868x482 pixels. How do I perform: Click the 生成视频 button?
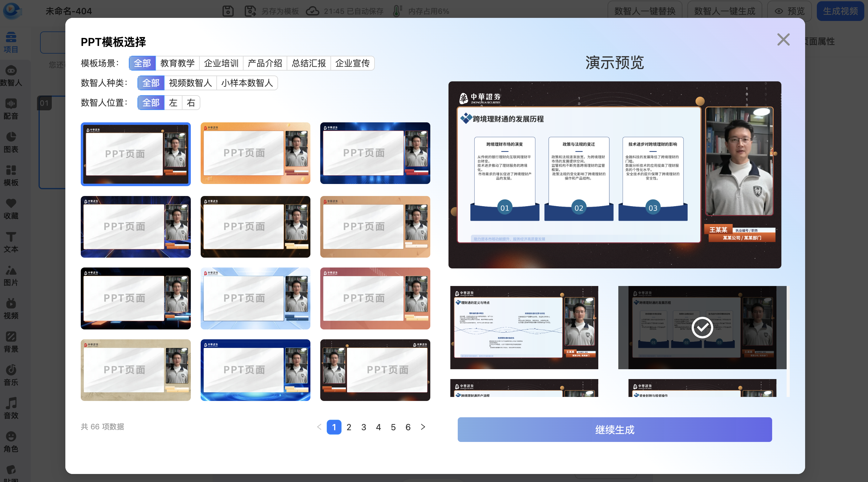[x=840, y=11]
